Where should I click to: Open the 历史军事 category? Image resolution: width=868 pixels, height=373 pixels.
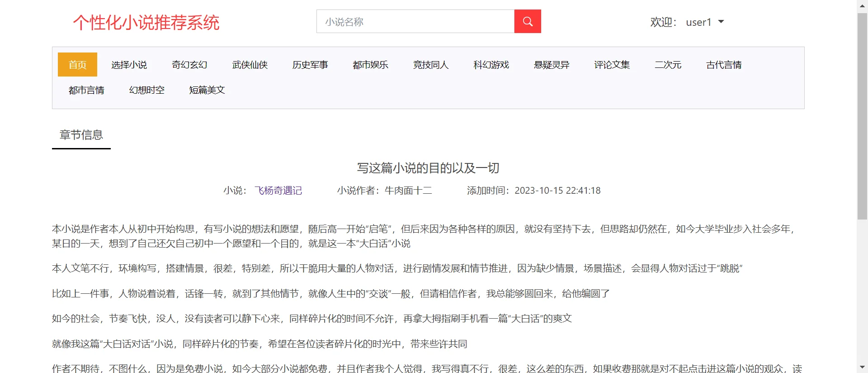pos(310,65)
